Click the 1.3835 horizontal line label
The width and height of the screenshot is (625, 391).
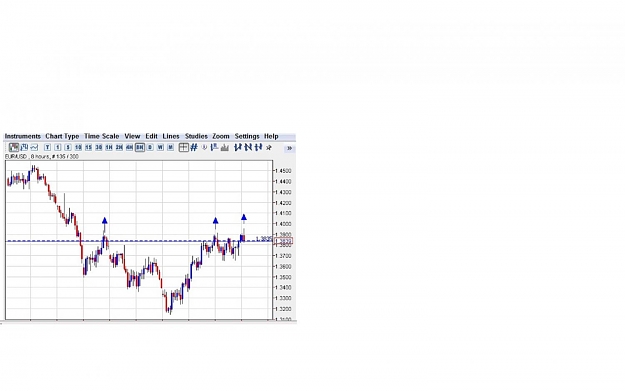click(x=263, y=239)
